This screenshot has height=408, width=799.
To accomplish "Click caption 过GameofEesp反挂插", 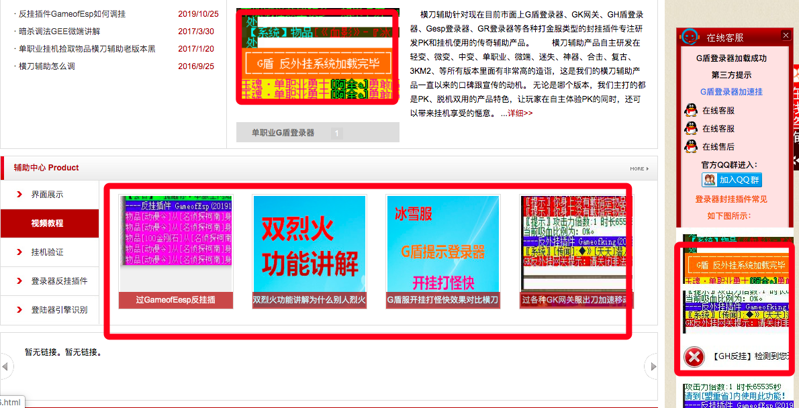I will point(176,301).
